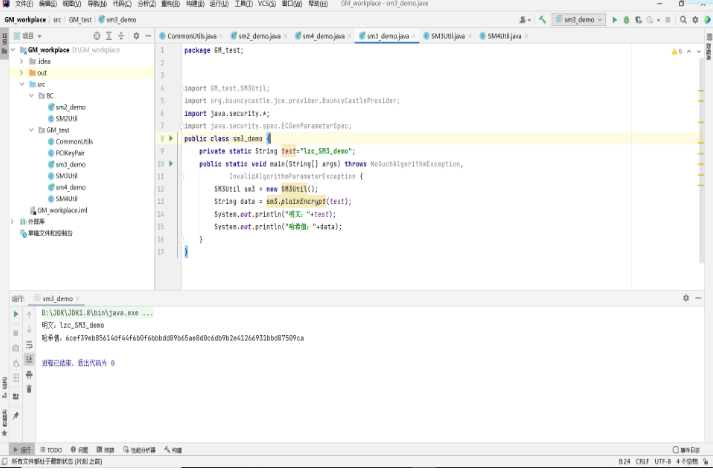Open the 代码(C) menu
This screenshot has height=474, width=713.
coord(122,4)
